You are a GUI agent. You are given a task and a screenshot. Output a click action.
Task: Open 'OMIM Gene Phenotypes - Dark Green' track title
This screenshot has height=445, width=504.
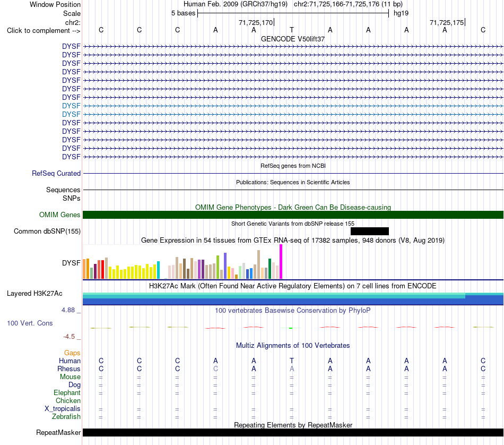point(293,207)
